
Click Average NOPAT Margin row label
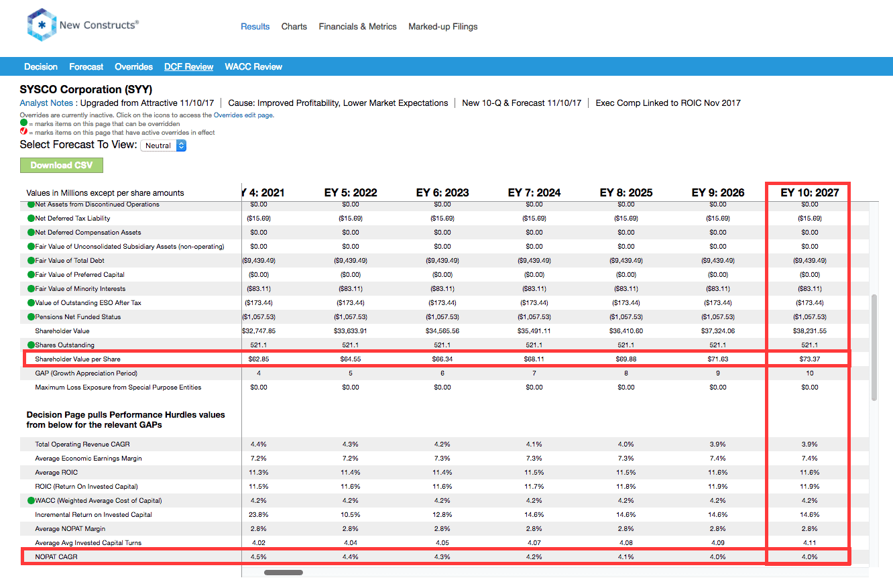tap(70, 529)
